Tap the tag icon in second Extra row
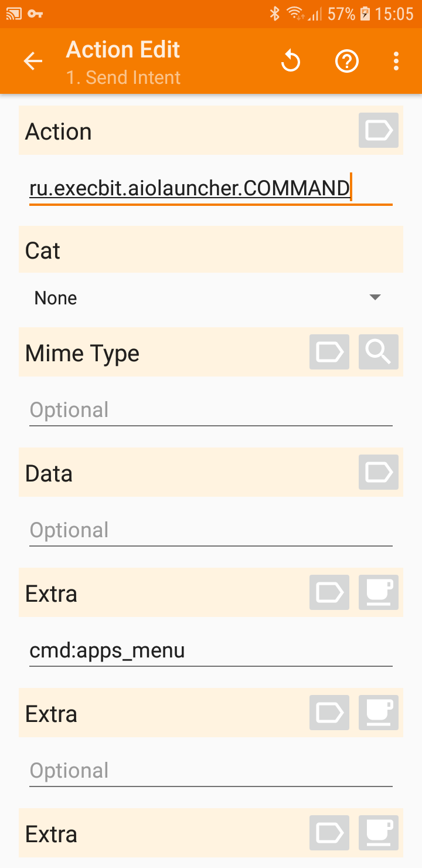The height and width of the screenshot is (868, 422). coord(329,713)
